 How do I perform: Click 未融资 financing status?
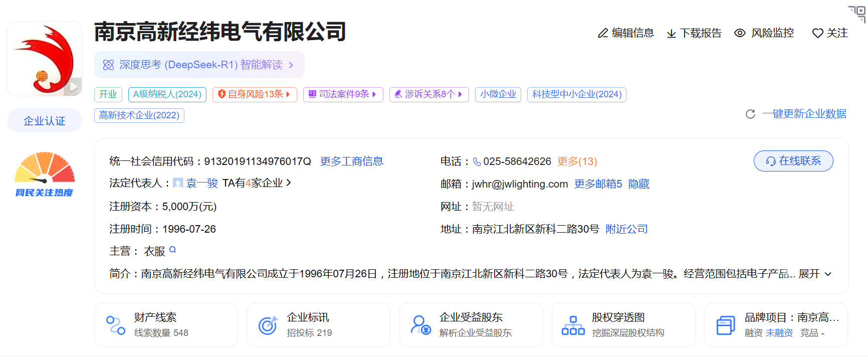click(779, 333)
